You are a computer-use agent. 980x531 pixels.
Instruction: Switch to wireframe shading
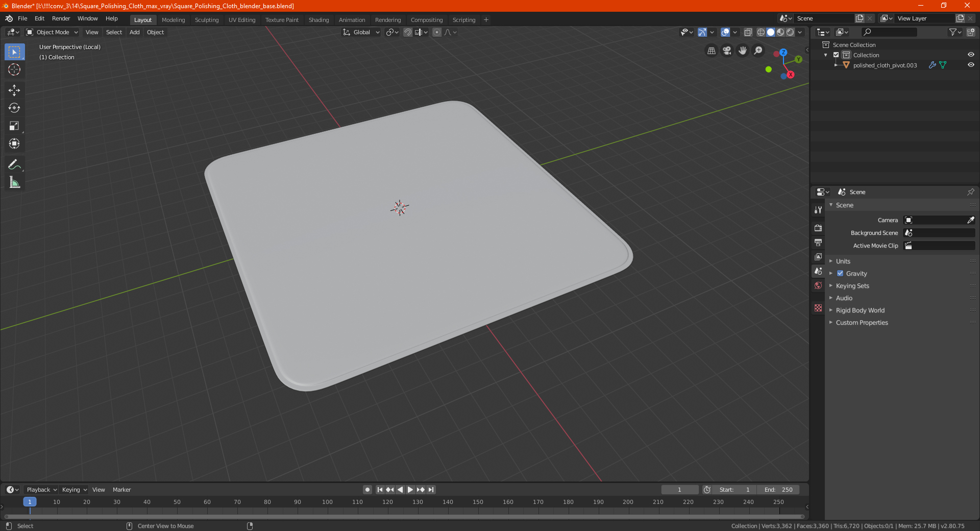click(761, 32)
